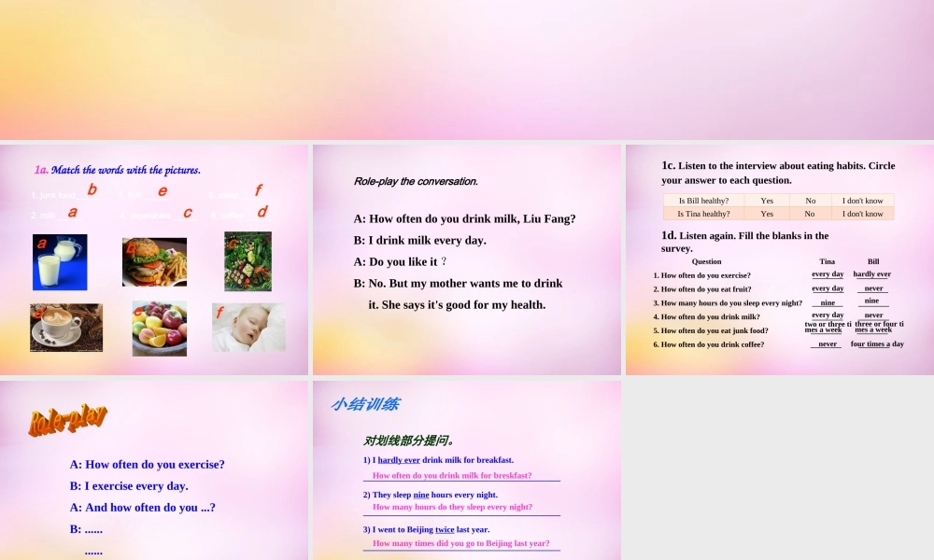This screenshot has height=560, width=934.
Task: Click answer 'How many hours do they sleep every night?'
Action: (x=452, y=507)
